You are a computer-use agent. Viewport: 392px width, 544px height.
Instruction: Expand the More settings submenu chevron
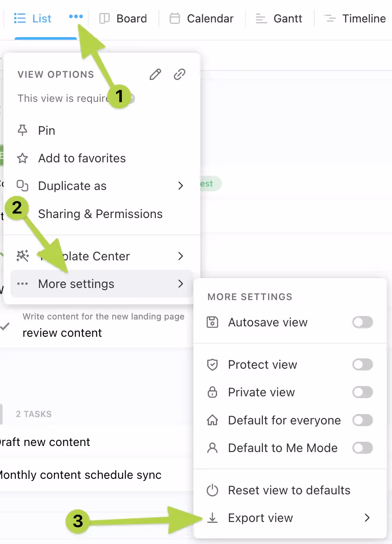coord(180,284)
